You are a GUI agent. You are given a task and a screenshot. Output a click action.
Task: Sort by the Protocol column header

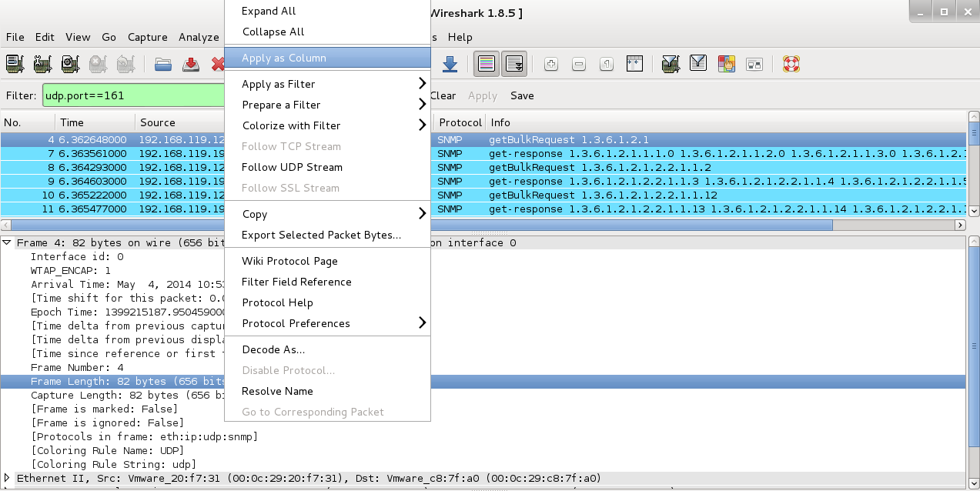point(460,122)
